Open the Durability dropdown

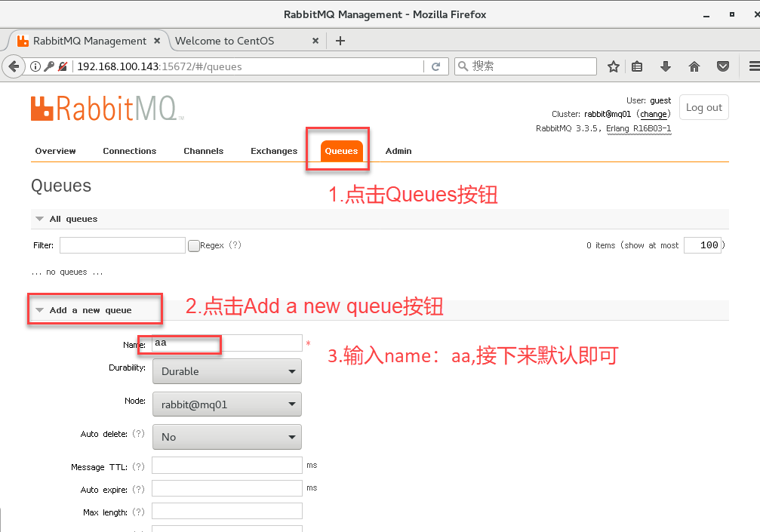226,371
